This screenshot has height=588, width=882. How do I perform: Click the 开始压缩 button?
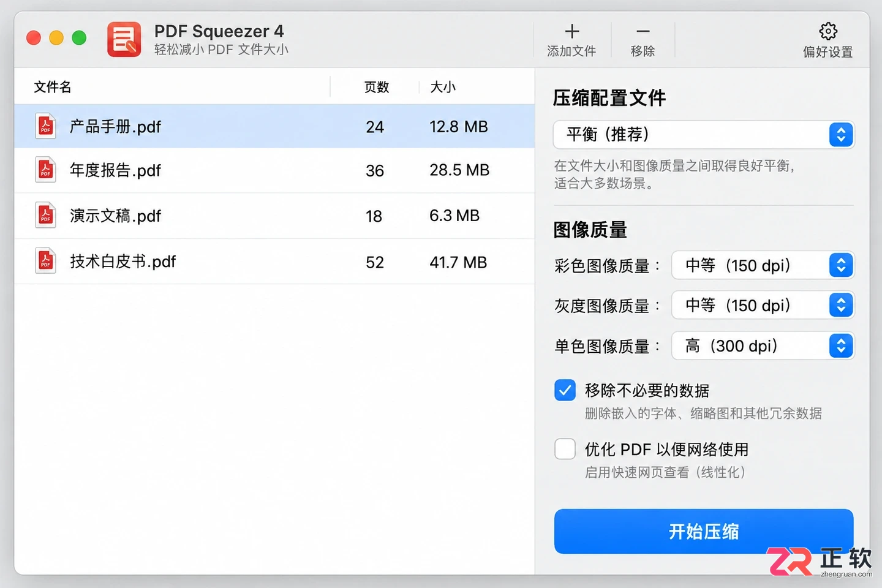coord(703,531)
